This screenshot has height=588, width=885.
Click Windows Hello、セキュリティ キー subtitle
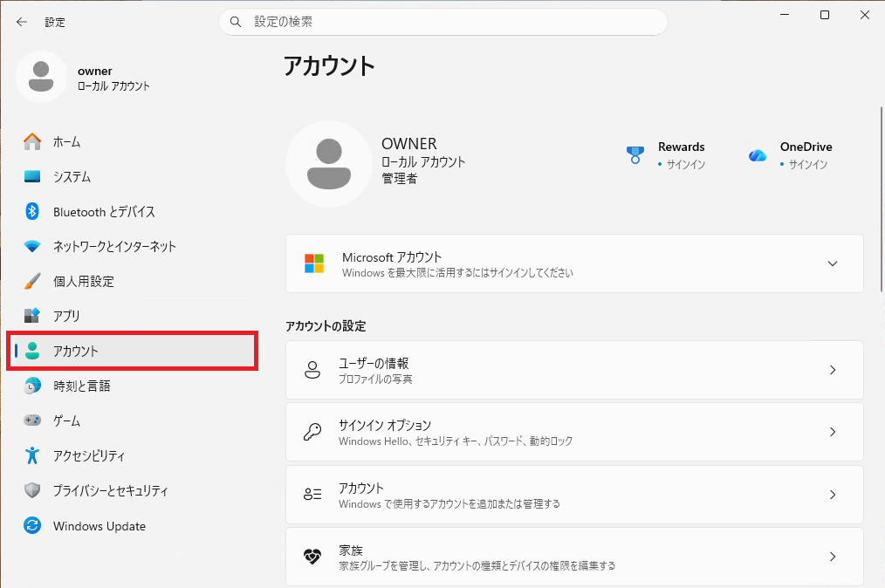[x=456, y=441]
